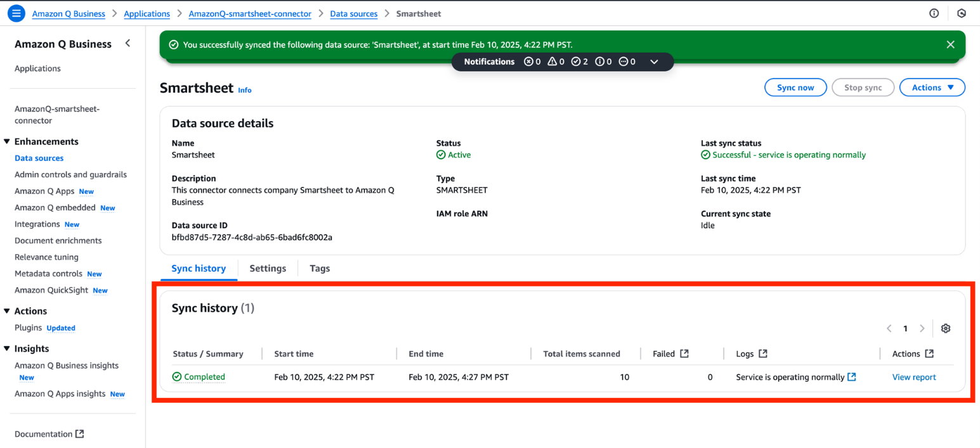Open Admin controls and guardrails
Viewport: 980px width, 448px height.
pos(71,175)
